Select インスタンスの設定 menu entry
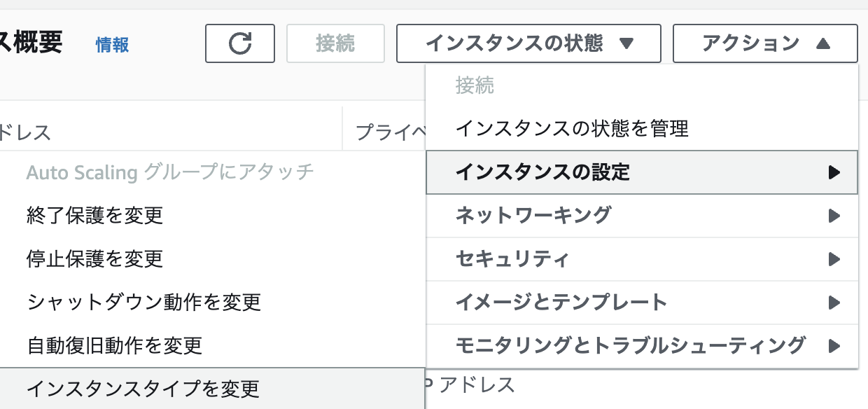868x409 pixels. (546, 172)
